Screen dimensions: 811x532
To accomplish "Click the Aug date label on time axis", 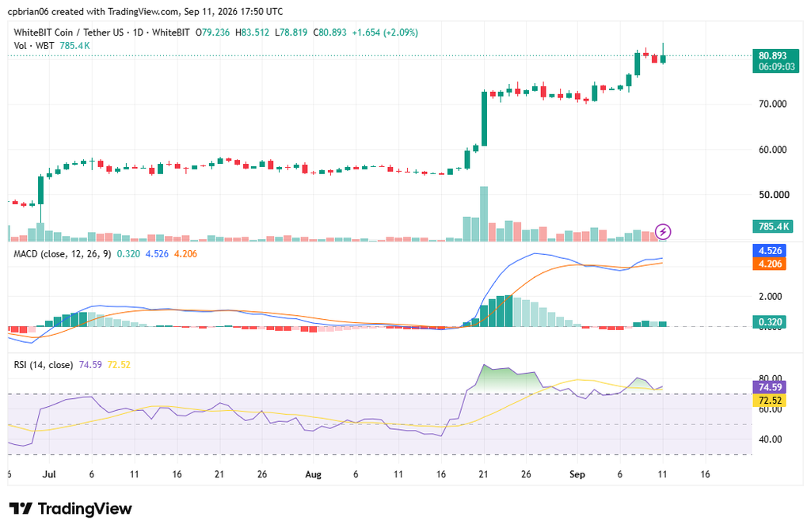I will (x=314, y=474).
